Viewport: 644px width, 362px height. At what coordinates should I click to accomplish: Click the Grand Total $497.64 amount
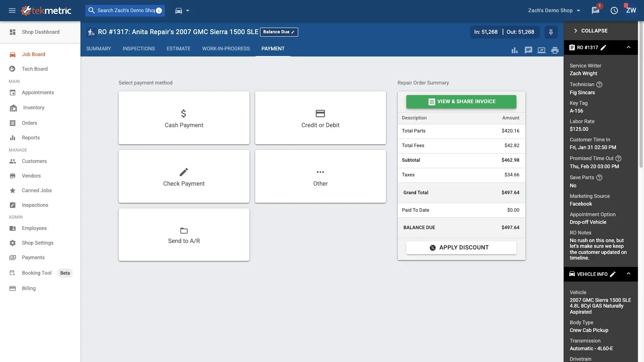(510, 193)
